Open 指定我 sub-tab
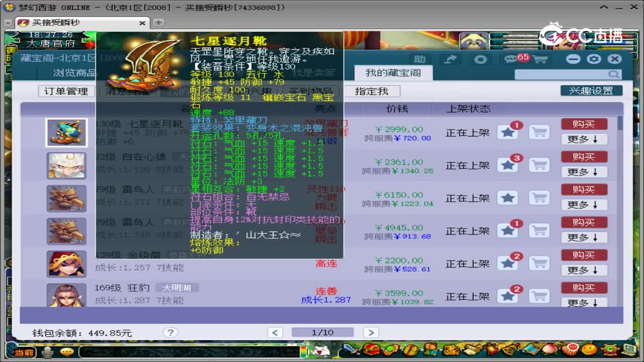 pyautogui.click(x=371, y=91)
